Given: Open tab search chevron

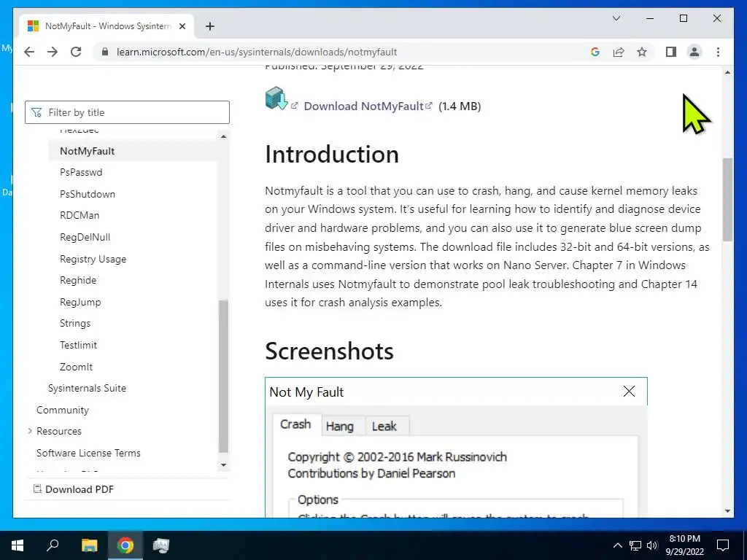Looking at the screenshot, I should [x=616, y=18].
